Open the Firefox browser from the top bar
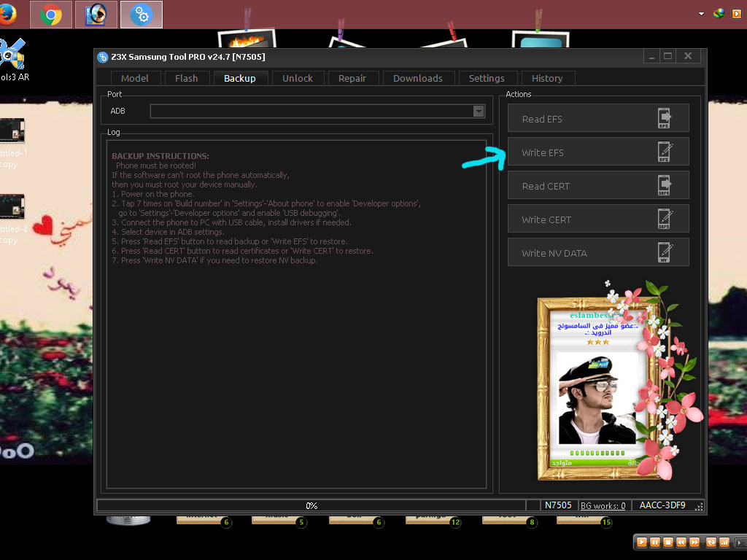The width and height of the screenshot is (747, 560). pyautogui.click(x=7, y=15)
